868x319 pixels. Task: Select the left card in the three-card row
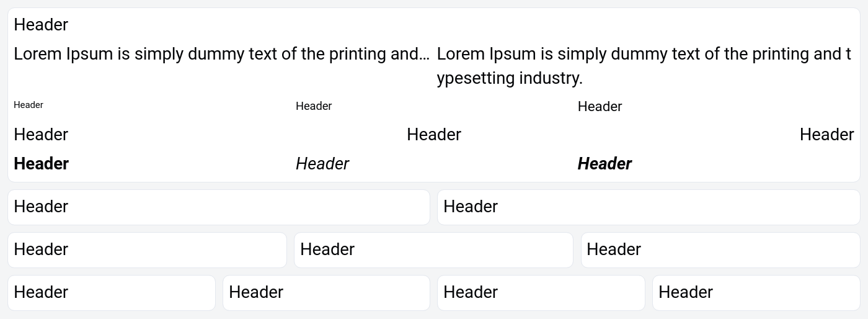[x=147, y=250]
